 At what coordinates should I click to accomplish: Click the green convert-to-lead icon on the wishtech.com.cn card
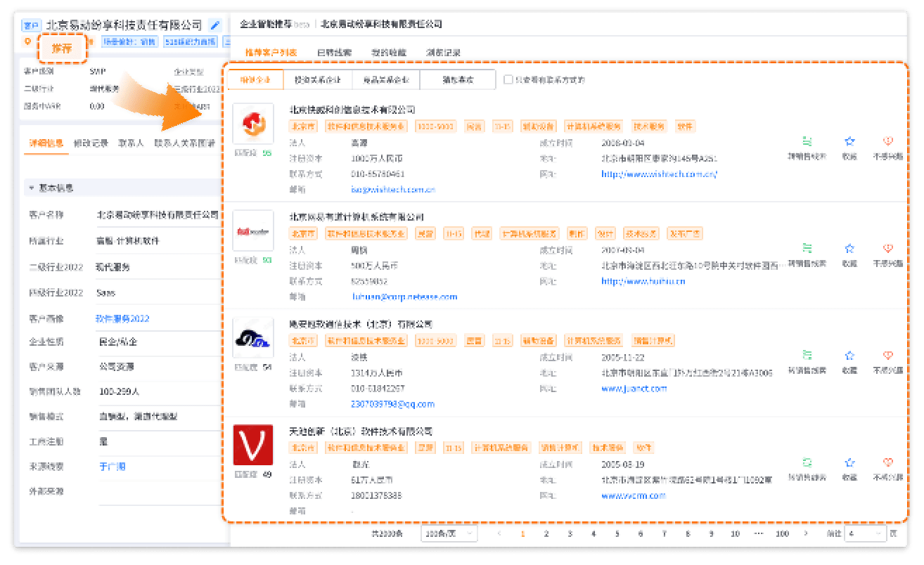pyautogui.click(x=807, y=142)
